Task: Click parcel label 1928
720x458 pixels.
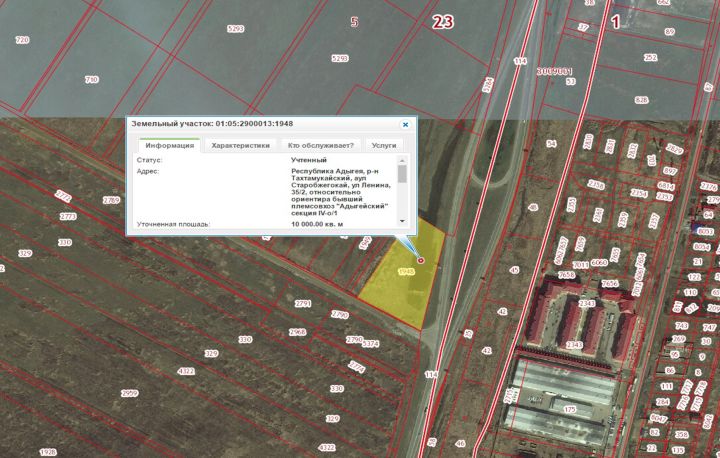Action: [48, 452]
